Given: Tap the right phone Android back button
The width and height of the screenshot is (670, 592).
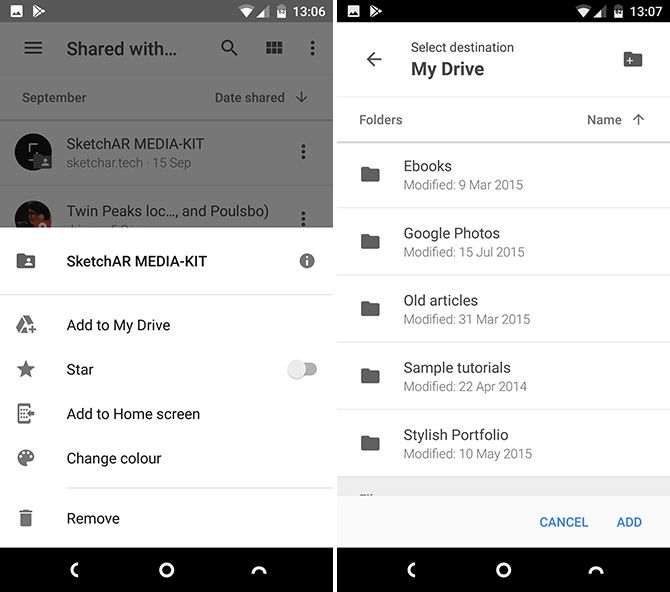Looking at the screenshot, I should point(411,570).
